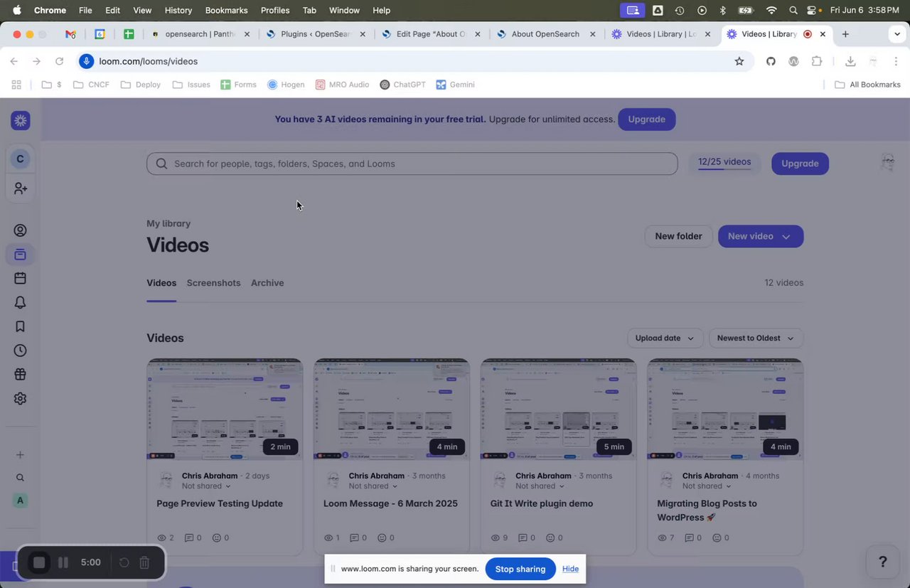Image resolution: width=910 pixels, height=588 pixels.
Task: Open the Migrating Blog Posts to WordPress thumbnail
Action: pyautogui.click(x=725, y=409)
